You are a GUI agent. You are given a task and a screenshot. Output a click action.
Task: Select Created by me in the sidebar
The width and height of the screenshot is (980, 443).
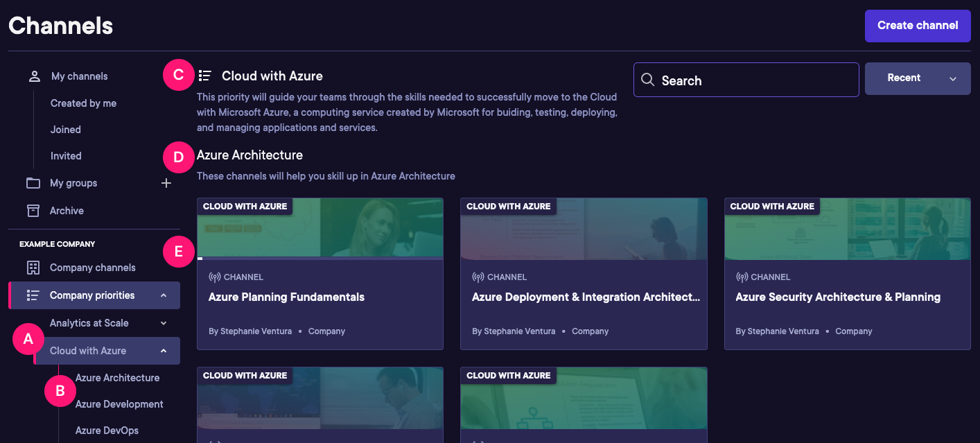coord(83,103)
